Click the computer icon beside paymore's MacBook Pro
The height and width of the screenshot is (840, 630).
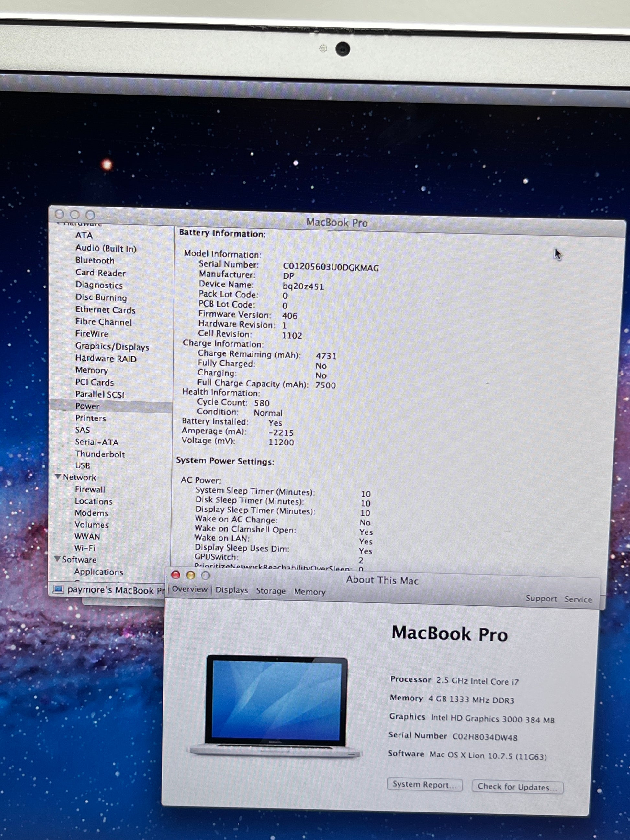tap(58, 589)
